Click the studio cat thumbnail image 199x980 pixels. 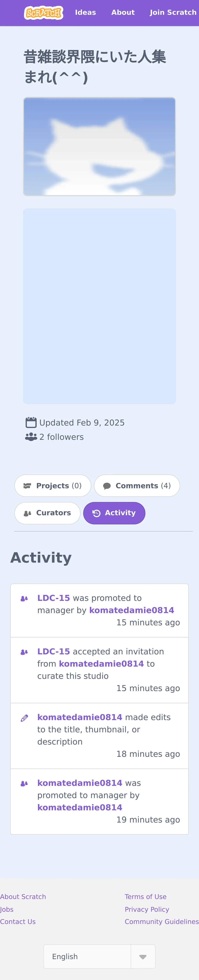tap(99, 146)
